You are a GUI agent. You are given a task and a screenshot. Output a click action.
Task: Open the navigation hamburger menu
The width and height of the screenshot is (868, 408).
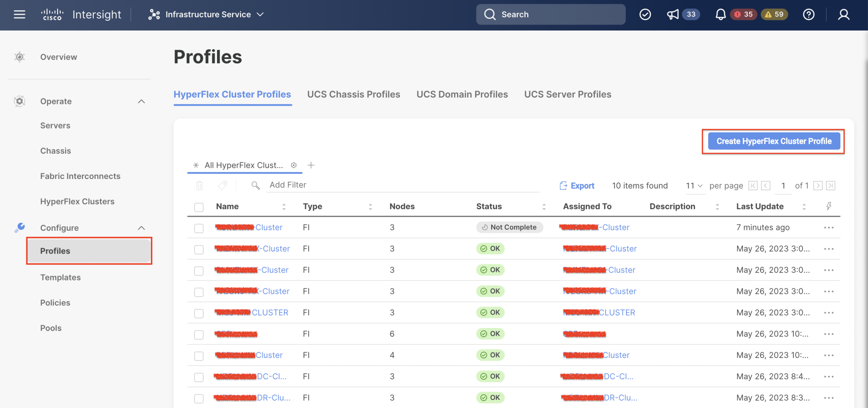coord(19,14)
